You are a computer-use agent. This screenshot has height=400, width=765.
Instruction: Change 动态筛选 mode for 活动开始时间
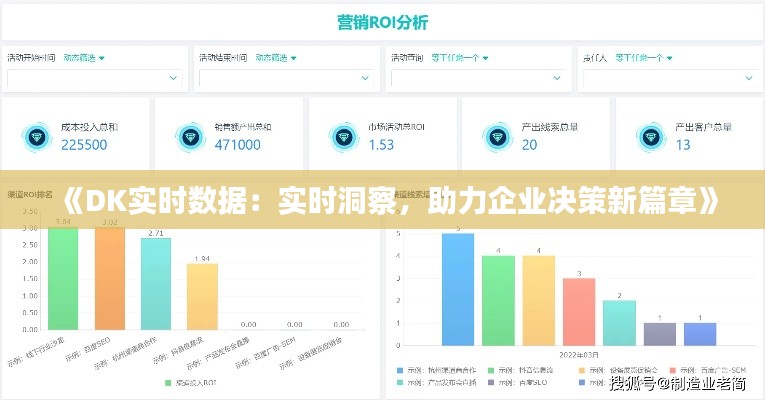point(84,57)
